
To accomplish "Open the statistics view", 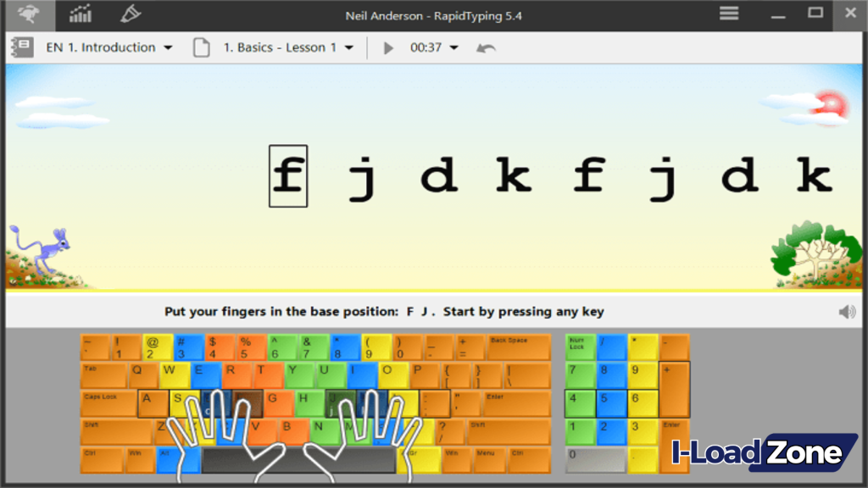I will click(x=81, y=14).
